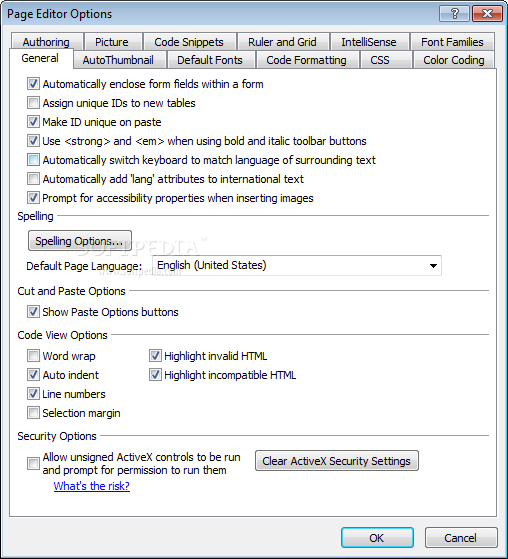508x559 pixels.
Task: Uncheck Show Paste Options buttons
Action: click(33, 312)
